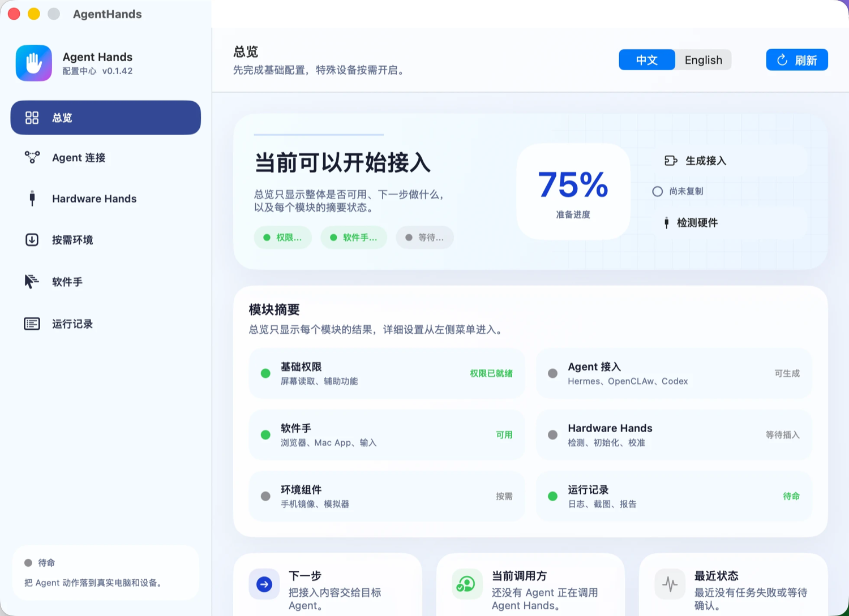Open the 总览 sidebar menu item

106,118
